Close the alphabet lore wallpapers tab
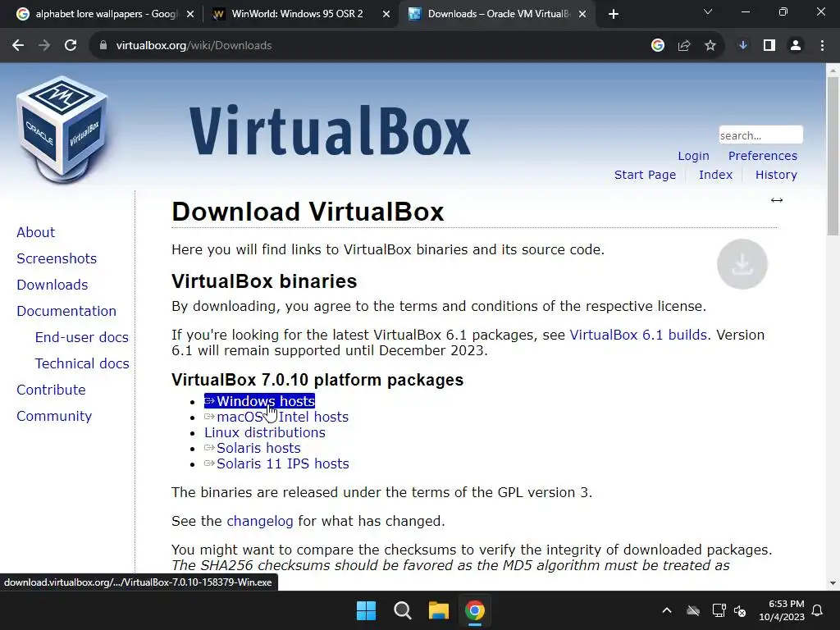840x630 pixels. coord(190,15)
